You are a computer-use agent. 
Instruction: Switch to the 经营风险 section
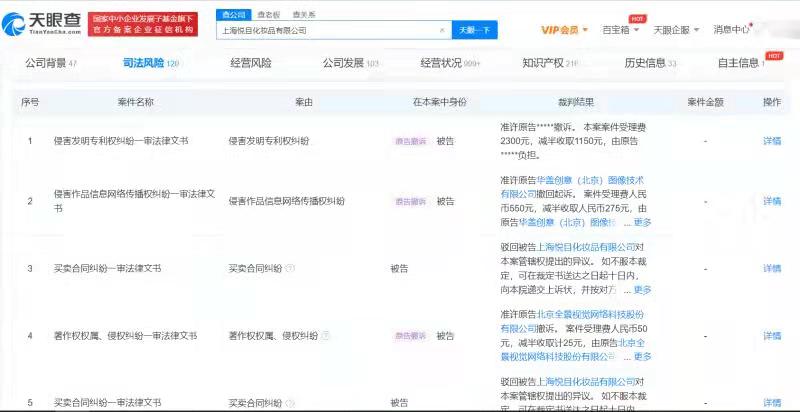click(x=251, y=63)
